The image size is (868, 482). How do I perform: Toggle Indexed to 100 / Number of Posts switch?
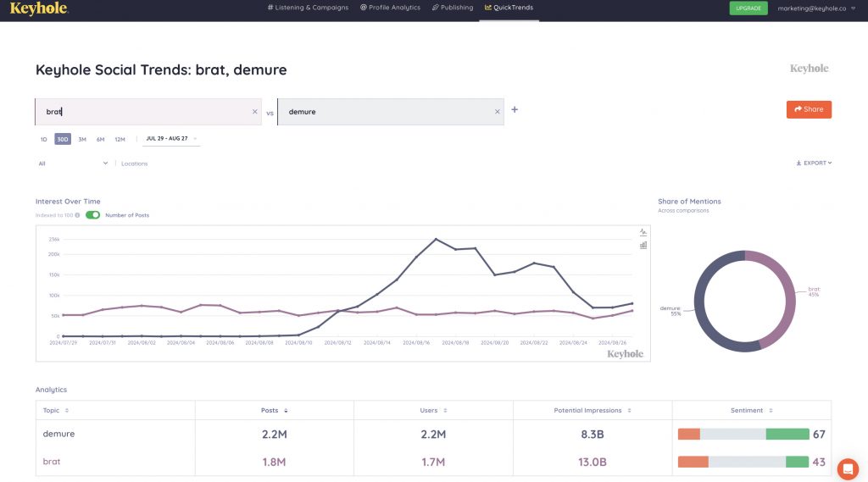point(92,215)
